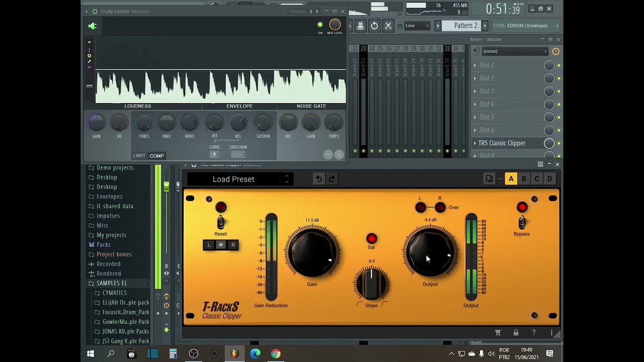Click the copy A/B settings icon
The image size is (644, 362).
489,179
